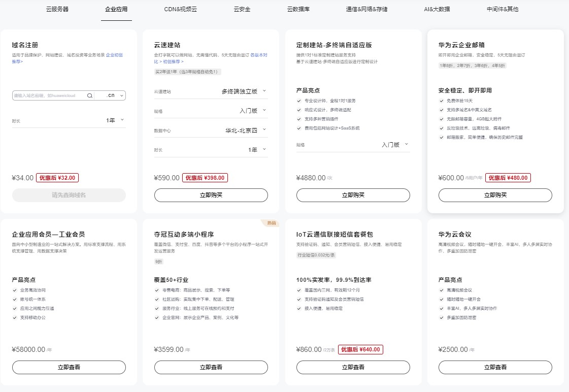The width and height of the screenshot is (569, 392).
Task: Click the 华为云会议 card title
Action: click(x=455, y=235)
